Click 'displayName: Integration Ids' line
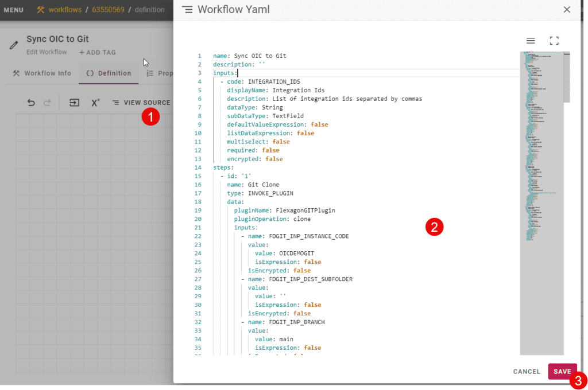The image size is (588, 390). pyautogui.click(x=276, y=90)
